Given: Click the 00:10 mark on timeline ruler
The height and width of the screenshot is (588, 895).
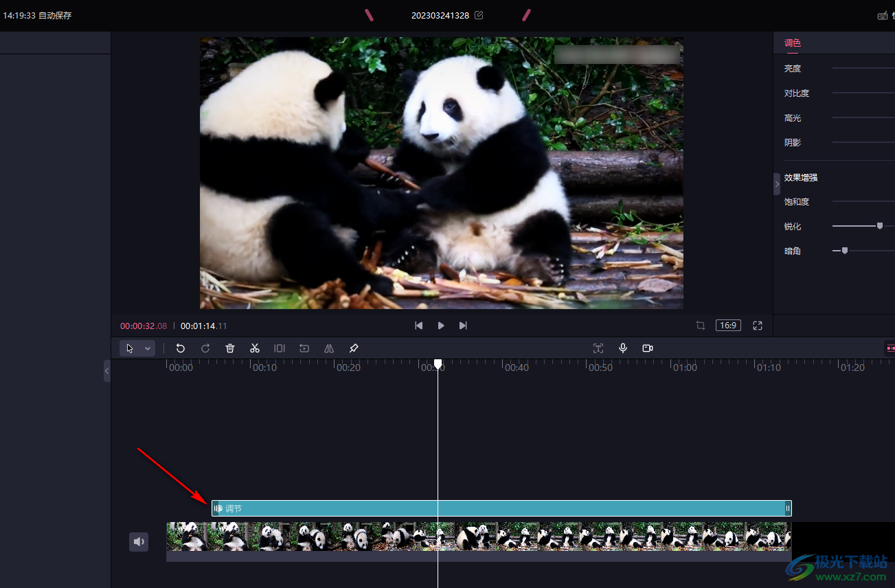Looking at the screenshot, I should tap(264, 367).
